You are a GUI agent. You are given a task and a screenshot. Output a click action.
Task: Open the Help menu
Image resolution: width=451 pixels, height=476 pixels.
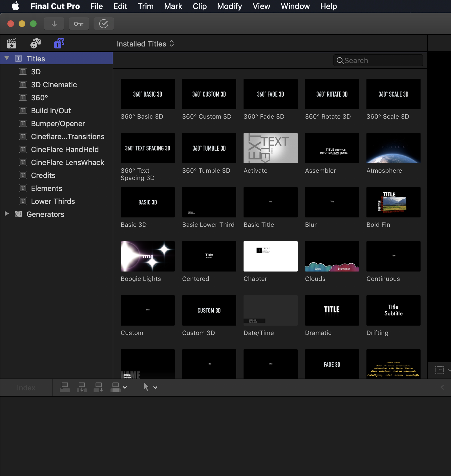(x=328, y=6)
